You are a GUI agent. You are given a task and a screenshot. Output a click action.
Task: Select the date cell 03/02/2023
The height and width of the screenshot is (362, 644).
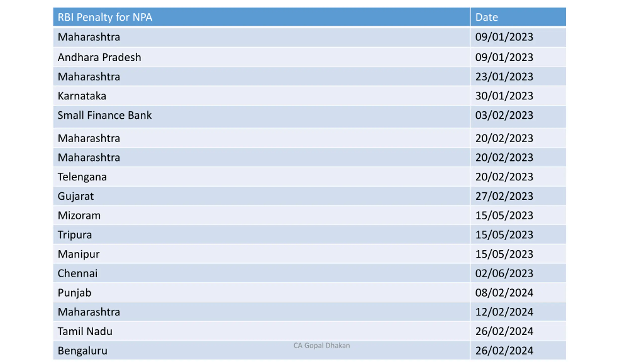point(518,117)
